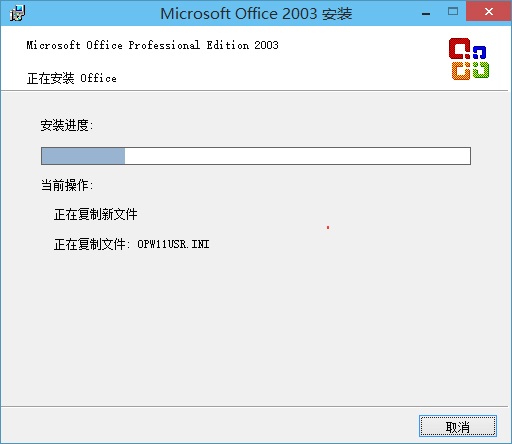512x444 pixels.
Task: Click the small red dot in the dialog
Action: (328, 228)
